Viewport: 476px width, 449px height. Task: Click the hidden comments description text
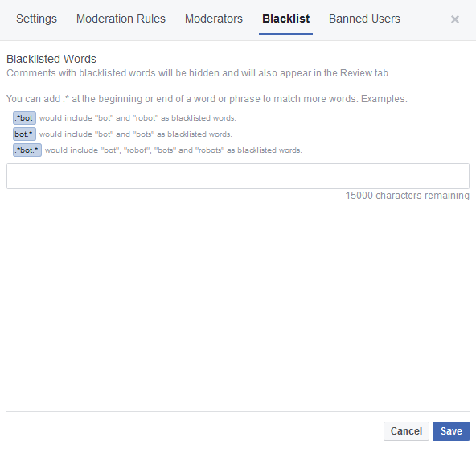click(199, 73)
